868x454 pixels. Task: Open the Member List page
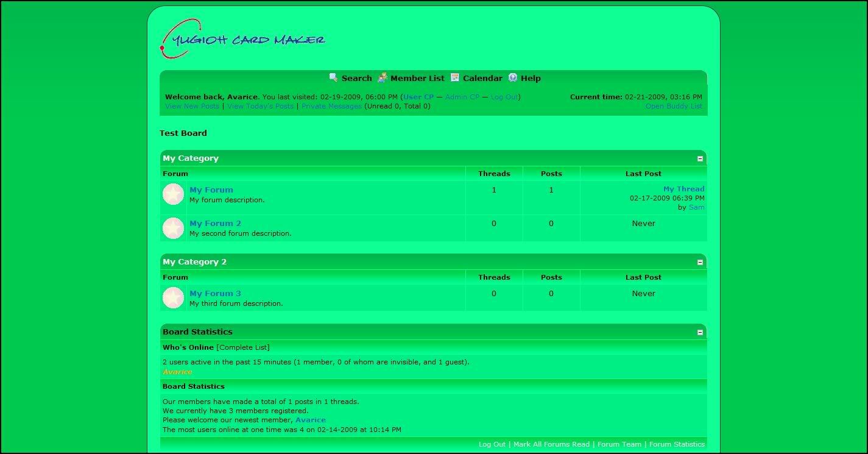pyautogui.click(x=417, y=78)
